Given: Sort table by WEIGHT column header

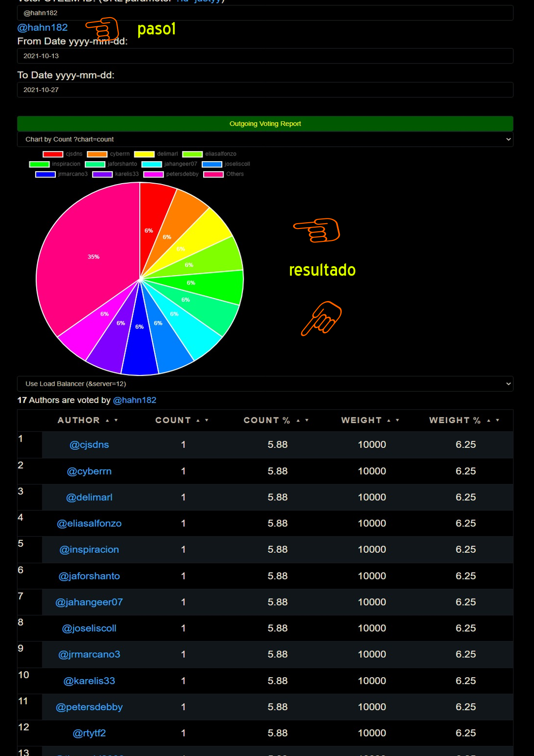Looking at the screenshot, I should pos(361,420).
